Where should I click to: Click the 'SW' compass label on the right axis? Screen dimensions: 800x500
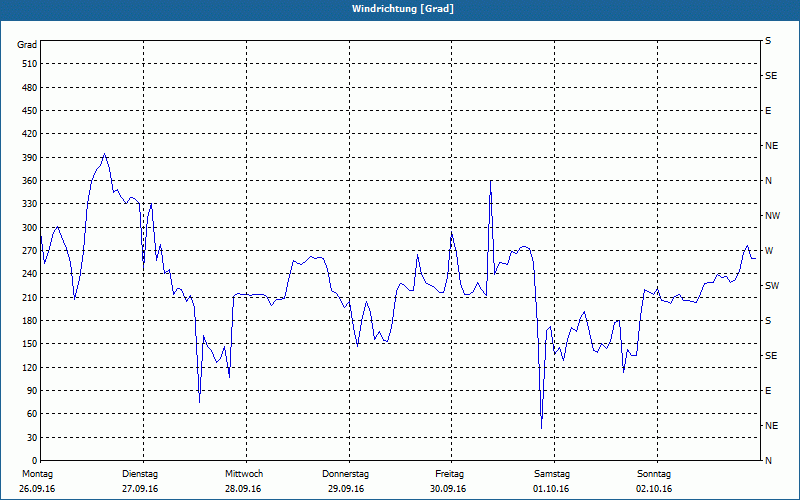[772, 286]
